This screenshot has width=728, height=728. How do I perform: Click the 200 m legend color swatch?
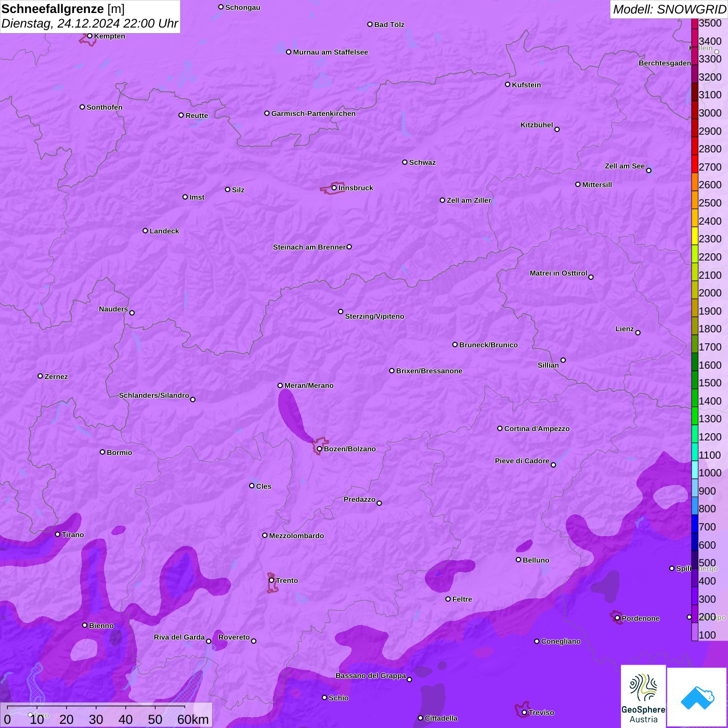coord(695,614)
